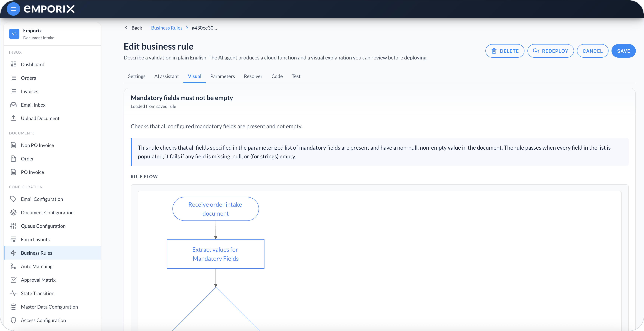Viewport: 644px width, 331px height.
Task: Click the Queue Configuration sliders icon
Action: click(x=13, y=226)
